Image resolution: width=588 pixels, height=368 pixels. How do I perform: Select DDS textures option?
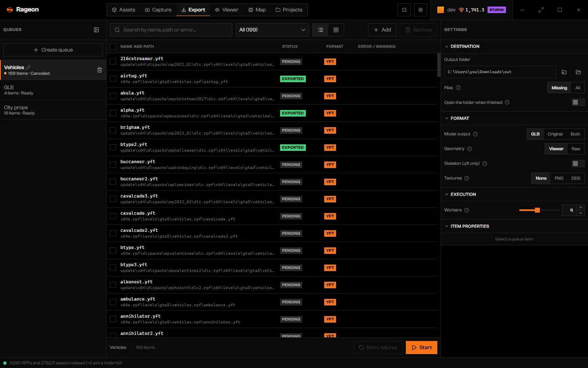pos(576,178)
